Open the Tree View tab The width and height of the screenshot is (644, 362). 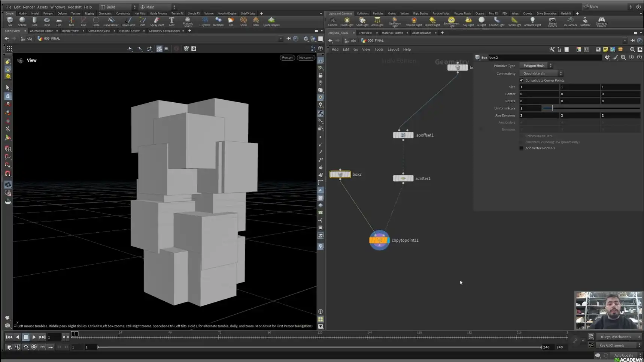(x=366, y=33)
